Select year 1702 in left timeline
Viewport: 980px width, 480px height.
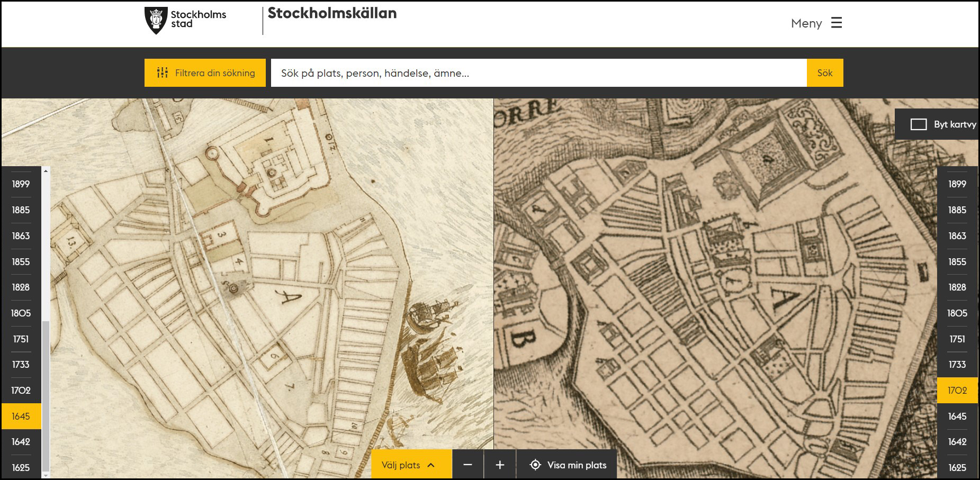point(21,390)
